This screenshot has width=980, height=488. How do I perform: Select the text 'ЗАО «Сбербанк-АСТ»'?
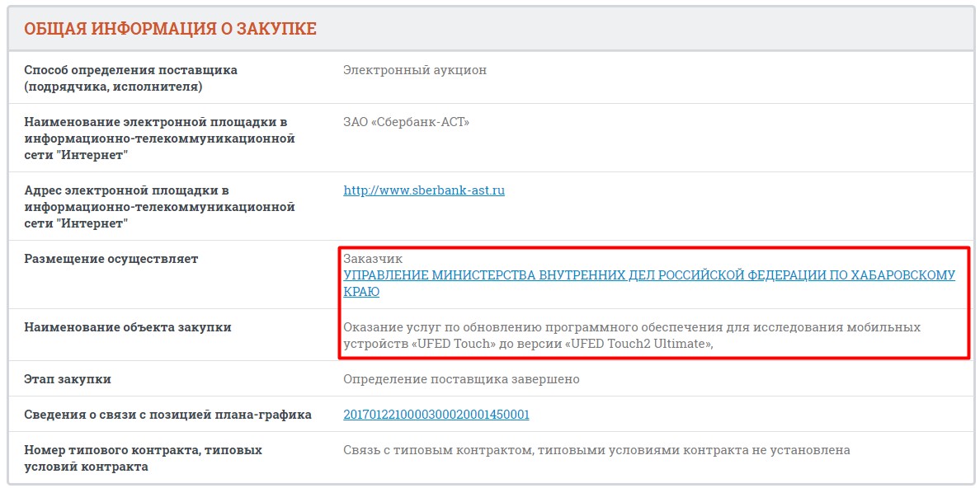click(406, 122)
